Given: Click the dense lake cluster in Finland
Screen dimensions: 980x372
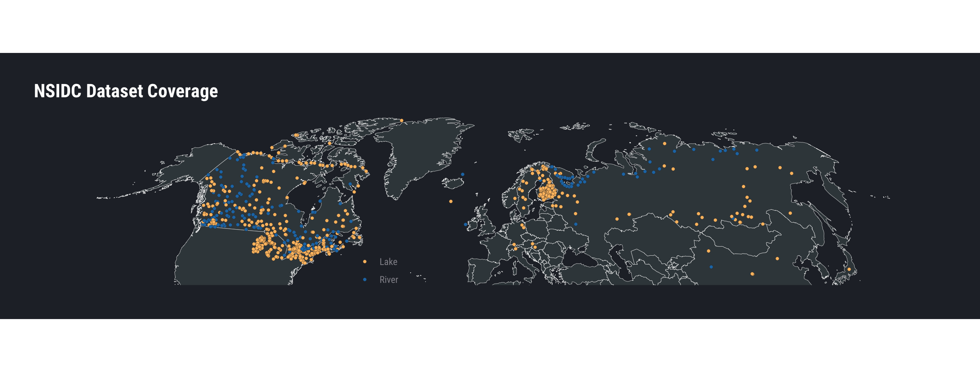Looking at the screenshot, I should point(547,192).
